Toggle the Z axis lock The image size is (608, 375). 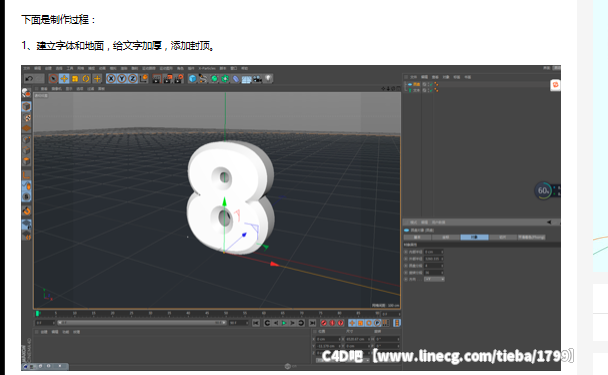(133, 79)
